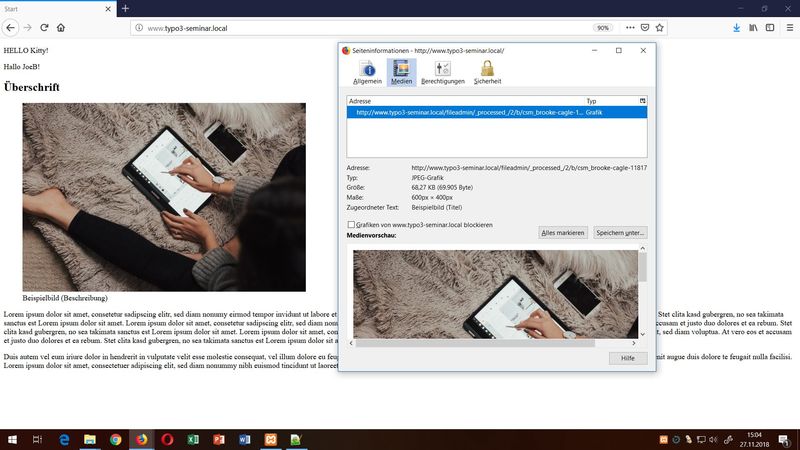This screenshot has width=800, height=450.
Task: Open the column picker in media list
Action: point(642,101)
